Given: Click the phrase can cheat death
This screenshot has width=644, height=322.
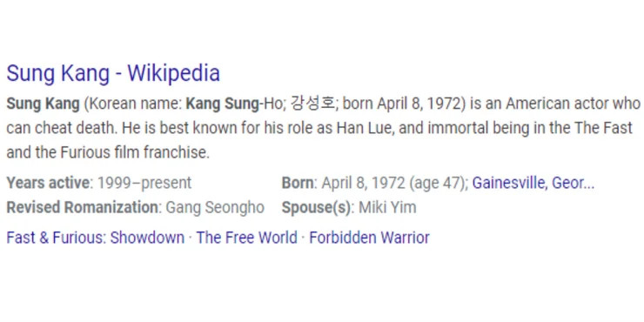Looking at the screenshot, I should [x=64, y=128].
